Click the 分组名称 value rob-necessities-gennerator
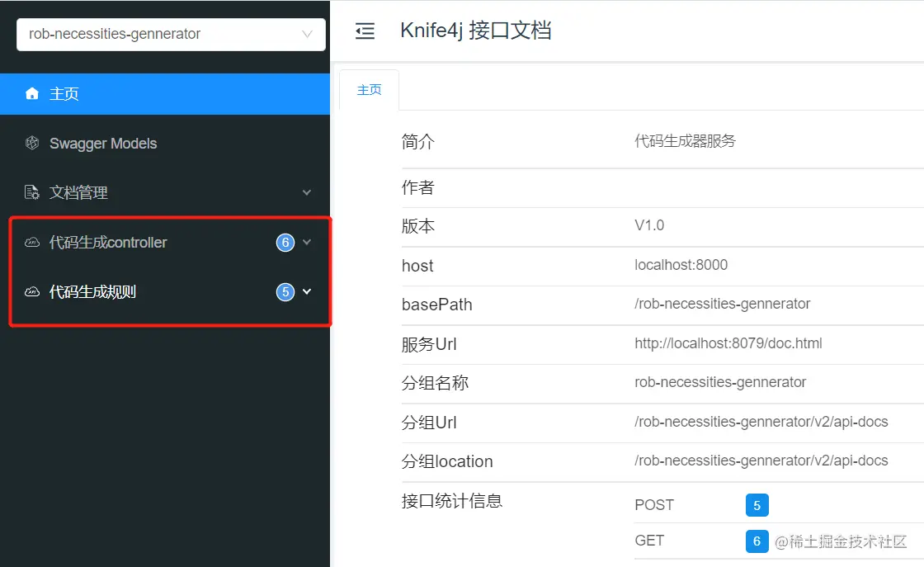This screenshot has width=924, height=567. point(720,382)
